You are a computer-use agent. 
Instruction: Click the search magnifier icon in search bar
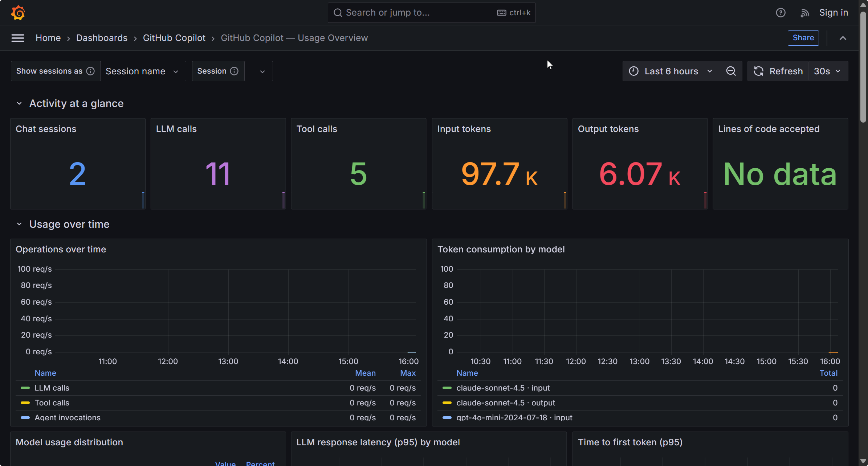coord(338,13)
